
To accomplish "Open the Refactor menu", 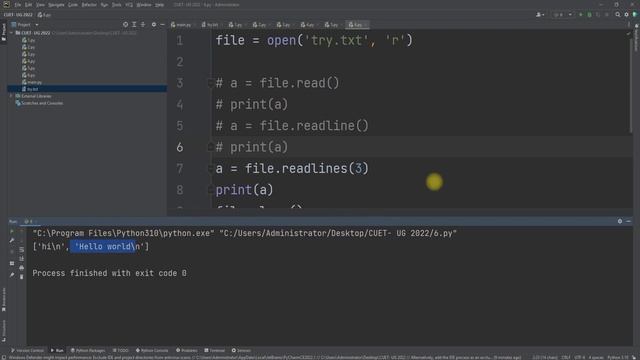I will coord(89,5).
